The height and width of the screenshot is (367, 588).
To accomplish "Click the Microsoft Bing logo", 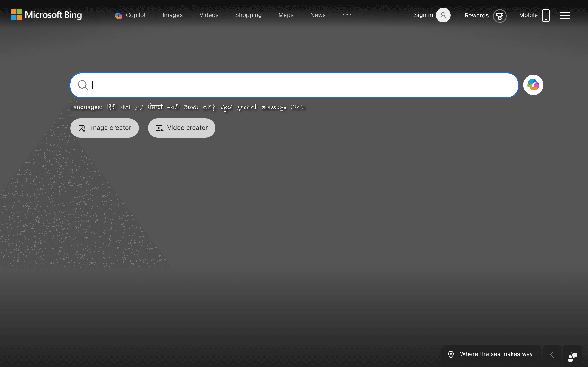I will [x=46, y=15].
